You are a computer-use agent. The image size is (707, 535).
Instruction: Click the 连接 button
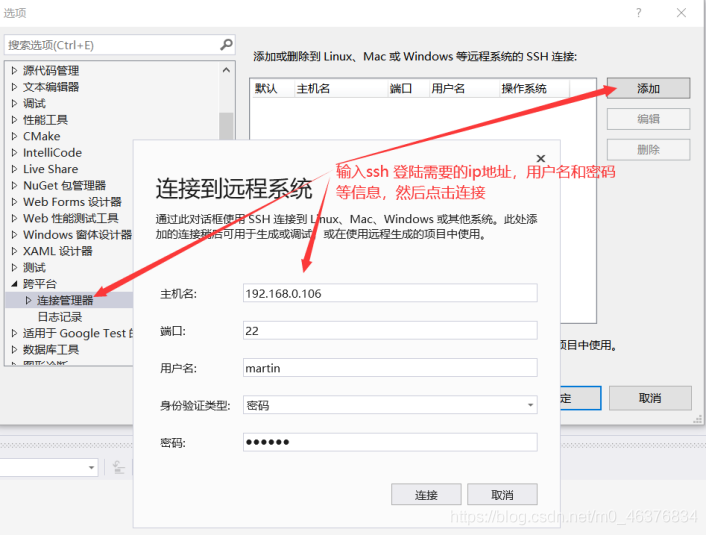426,495
